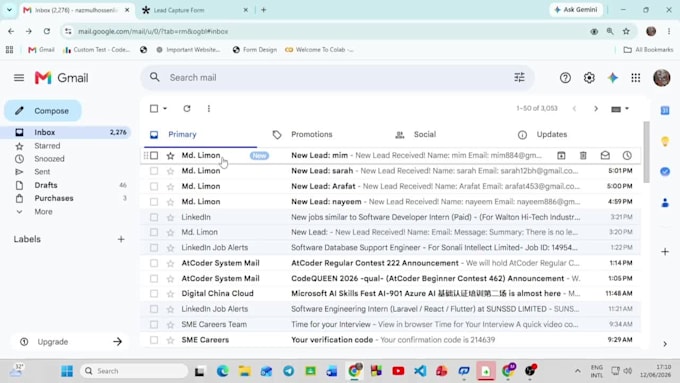Delete the New Lead: mim email

click(583, 155)
